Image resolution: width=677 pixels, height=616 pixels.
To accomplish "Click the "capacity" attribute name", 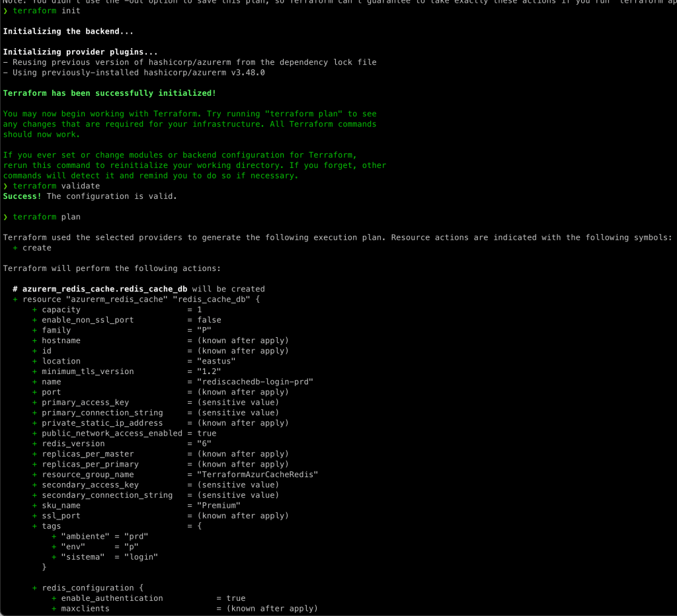I will tap(61, 309).
